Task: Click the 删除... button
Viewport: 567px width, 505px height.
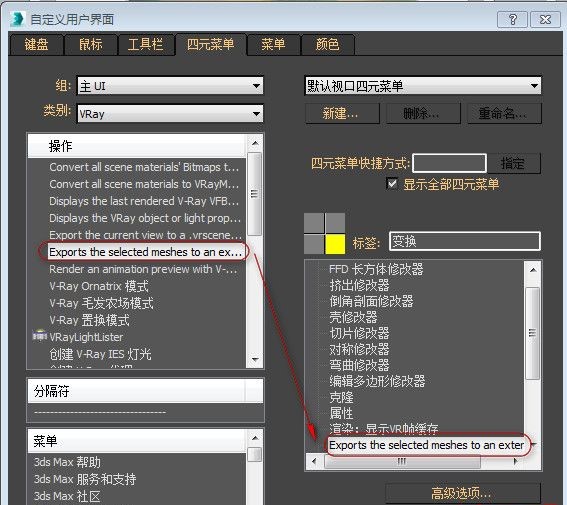Action: [x=423, y=114]
